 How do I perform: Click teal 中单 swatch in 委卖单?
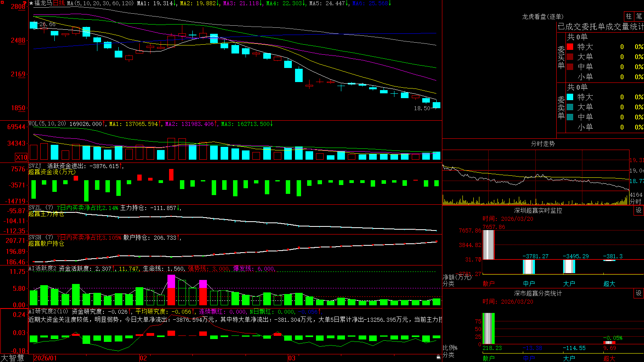[570, 117]
